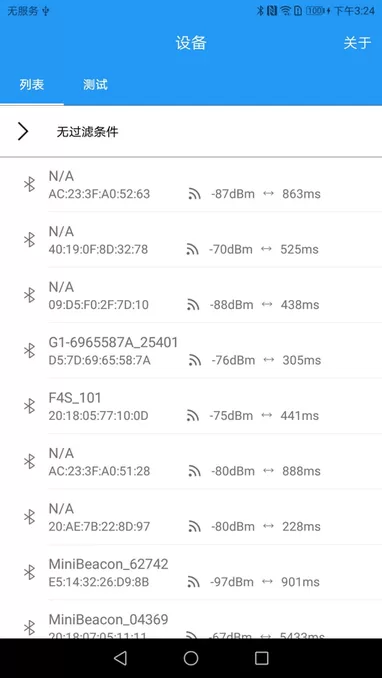Open device with address 09:D5:F0:2F:7D:10
Image resolution: width=382 pixels, height=678 pixels.
tap(191, 295)
